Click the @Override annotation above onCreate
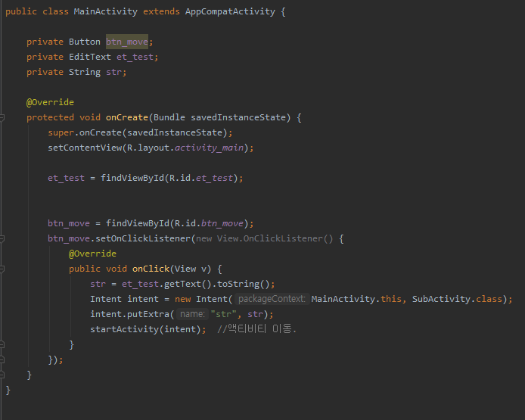Image resolution: width=525 pixels, height=420 pixels. tap(50, 102)
